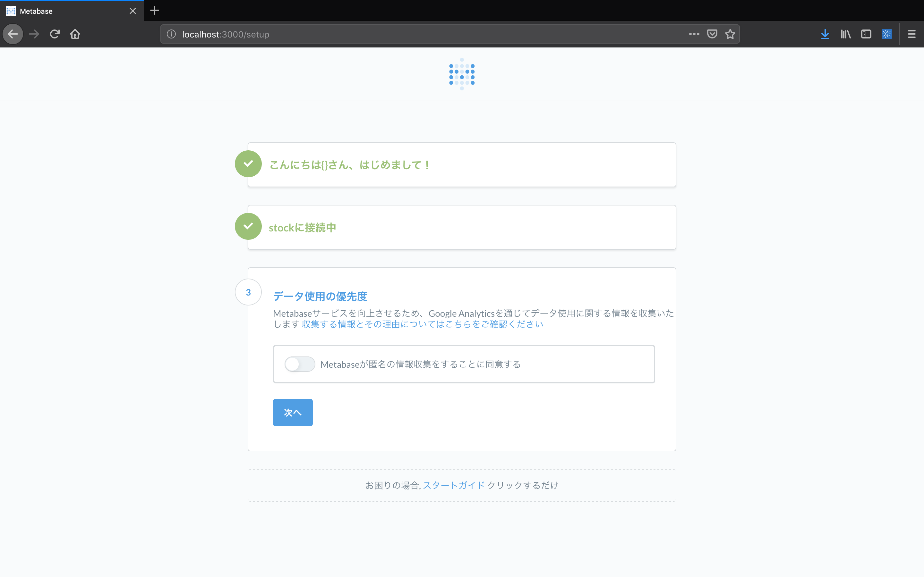
Task: Go to the browser home page
Action: 75,34
